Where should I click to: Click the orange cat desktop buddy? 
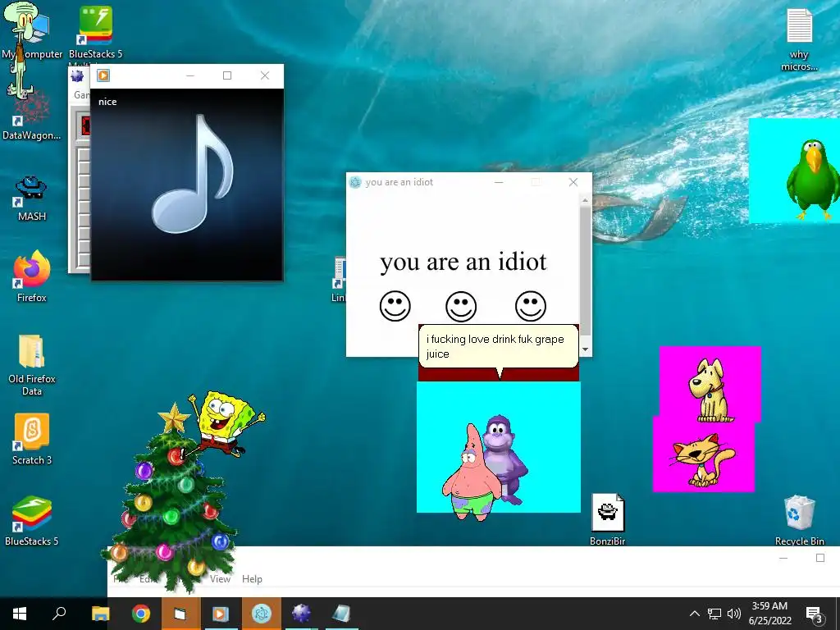tap(702, 460)
